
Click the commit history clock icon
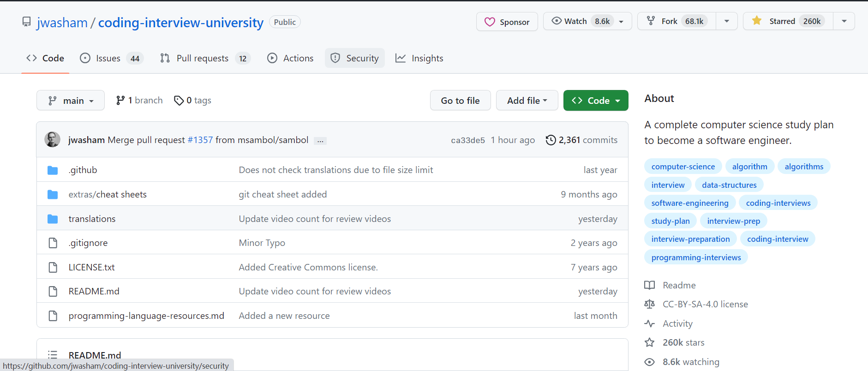coord(550,140)
